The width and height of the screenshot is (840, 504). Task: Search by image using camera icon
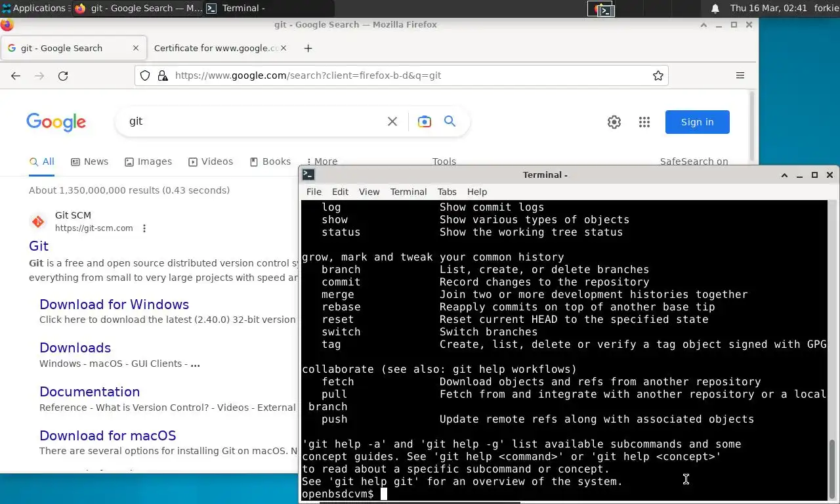click(x=425, y=121)
